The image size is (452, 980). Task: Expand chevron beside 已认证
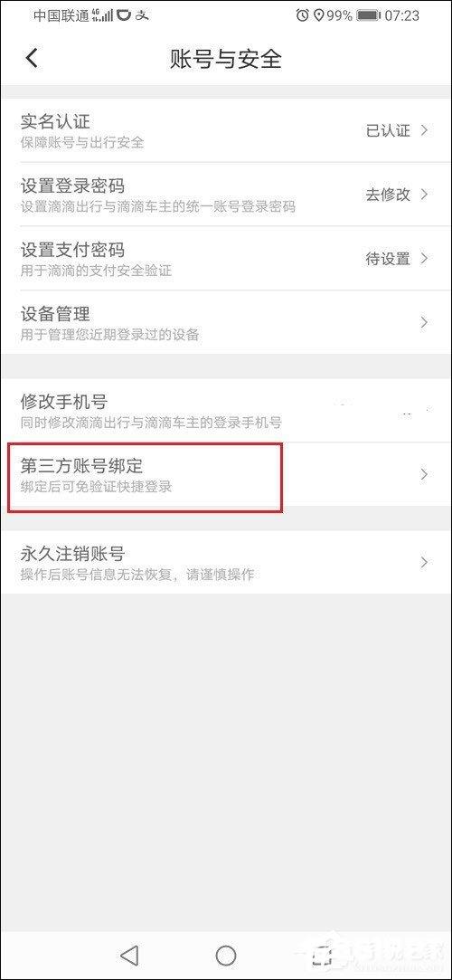pyautogui.click(x=425, y=130)
